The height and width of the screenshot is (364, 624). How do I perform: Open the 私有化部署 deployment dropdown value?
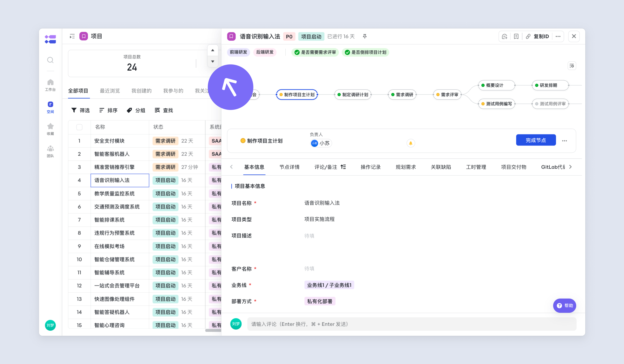320,301
